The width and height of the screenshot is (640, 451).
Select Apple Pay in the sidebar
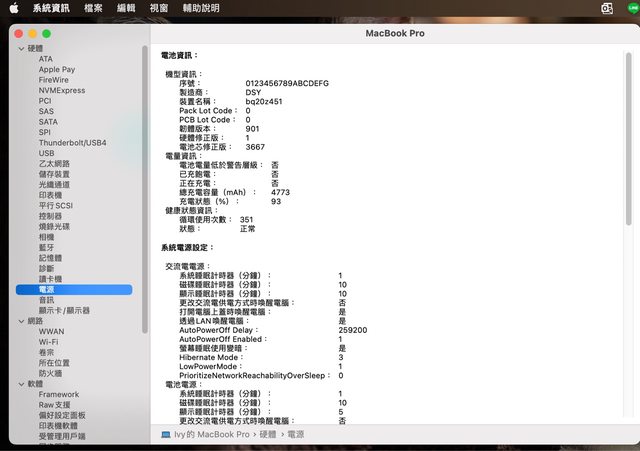pyautogui.click(x=57, y=69)
